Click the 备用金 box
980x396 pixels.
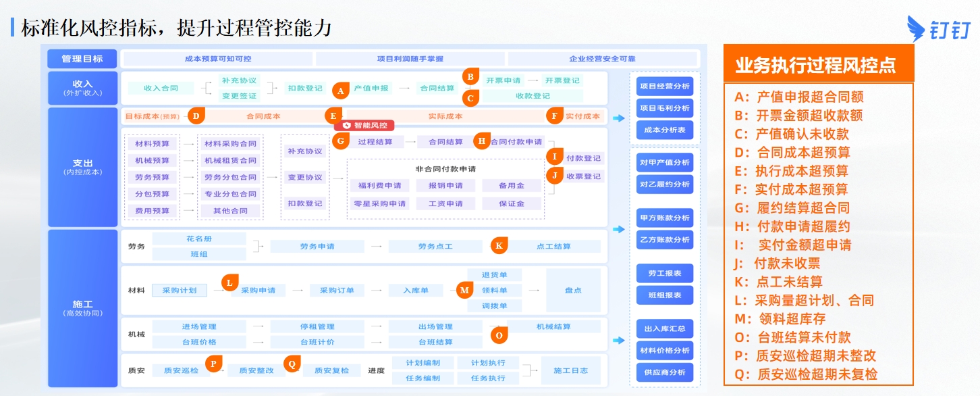pos(512,185)
